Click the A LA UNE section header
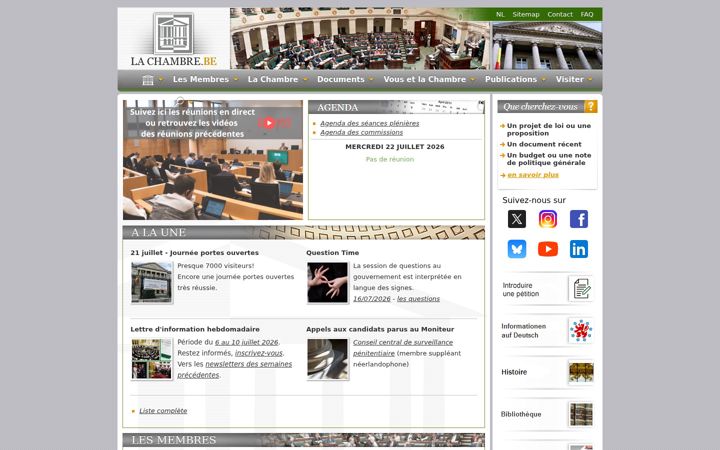Screen dimensions: 720x450 [x=304, y=232]
